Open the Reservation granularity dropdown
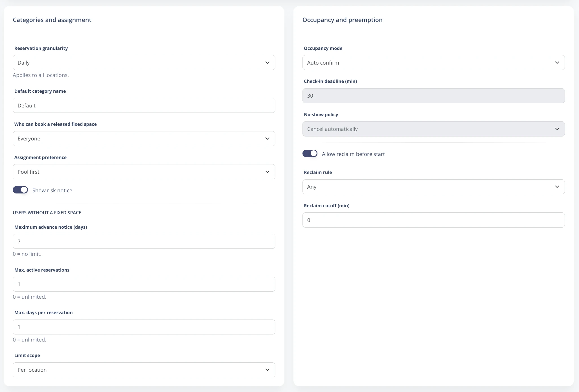This screenshot has height=392, width=579. (144, 63)
